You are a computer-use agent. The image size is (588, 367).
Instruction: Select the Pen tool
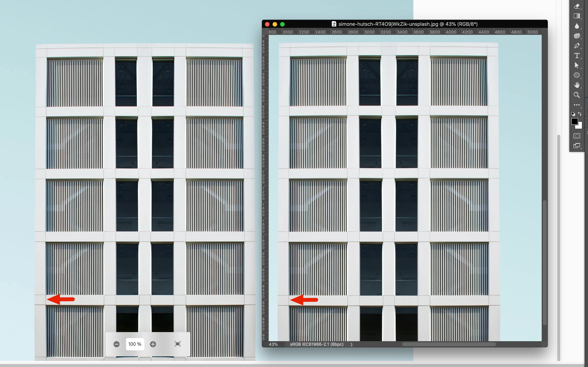577,46
